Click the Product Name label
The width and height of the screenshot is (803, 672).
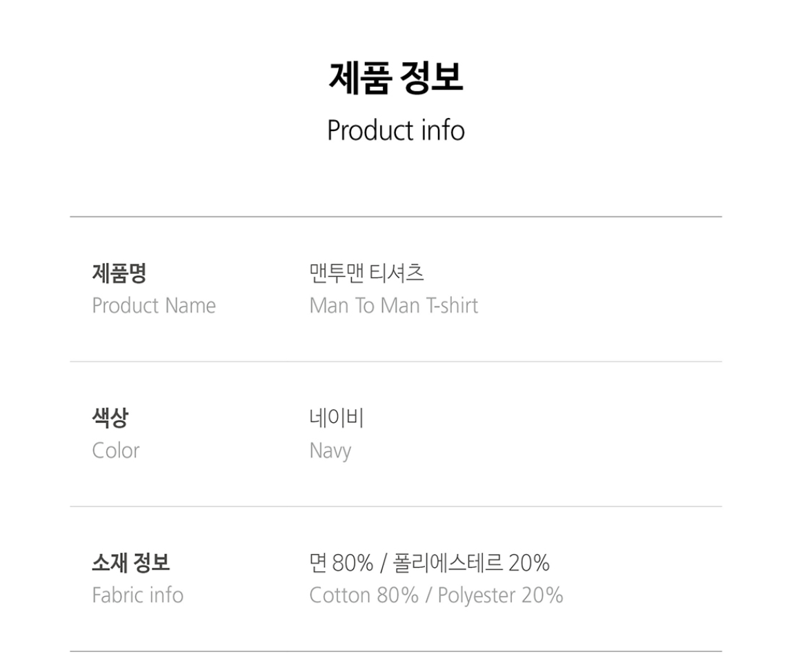153,306
